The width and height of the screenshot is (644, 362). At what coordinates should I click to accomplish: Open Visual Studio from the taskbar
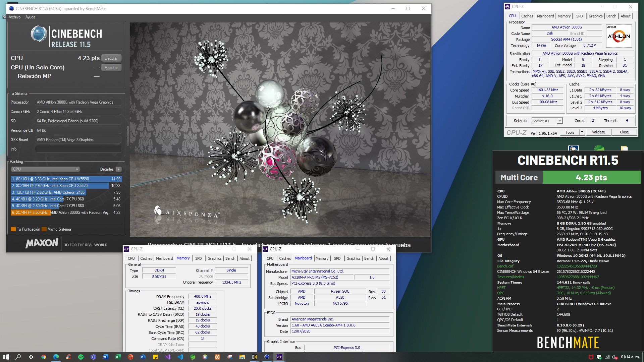(167, 357)
